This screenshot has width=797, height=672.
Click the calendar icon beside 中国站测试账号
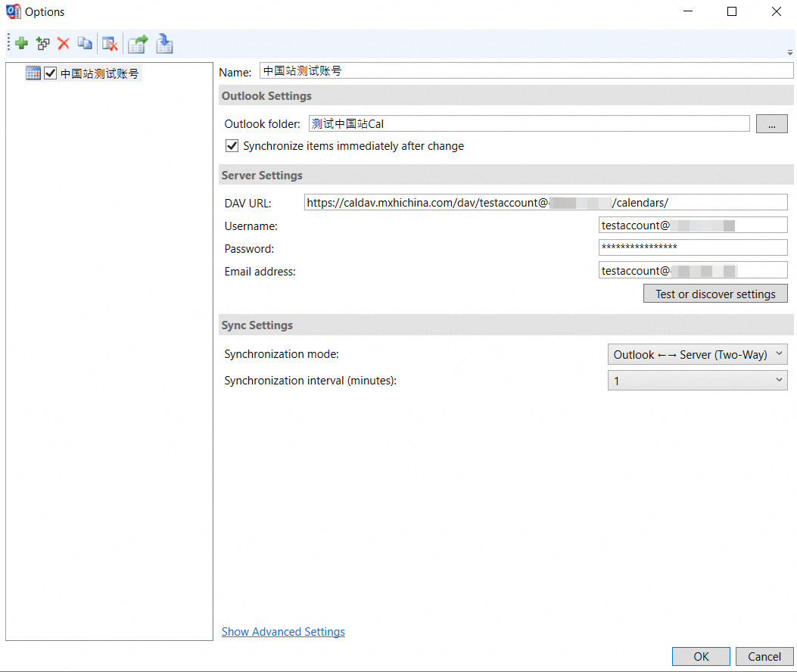(33, 73)
